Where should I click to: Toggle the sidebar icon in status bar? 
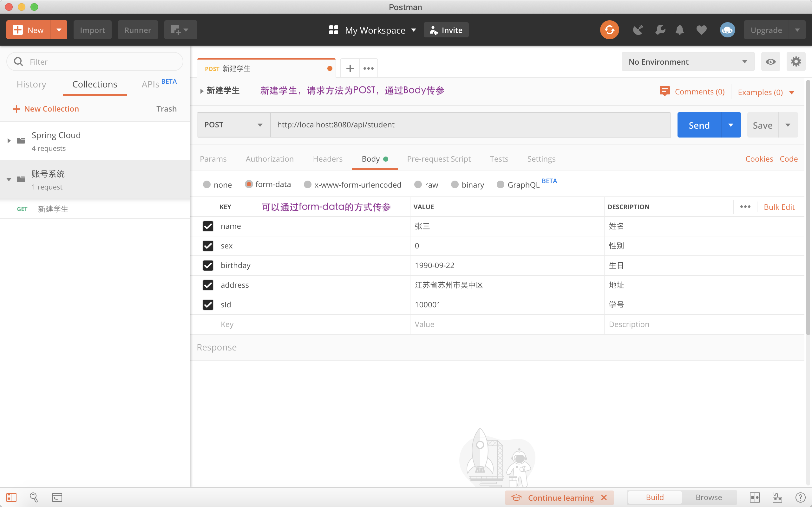[x=11, y=497]
